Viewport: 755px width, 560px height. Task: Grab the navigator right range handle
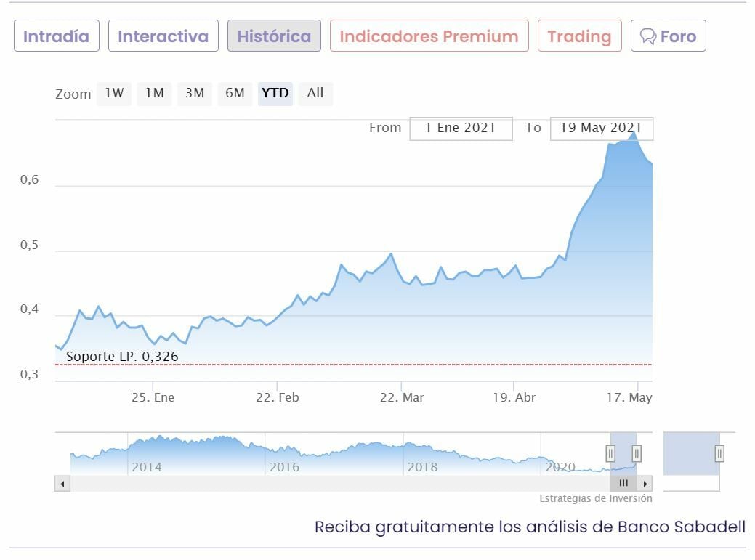click(x=637, y=454)
